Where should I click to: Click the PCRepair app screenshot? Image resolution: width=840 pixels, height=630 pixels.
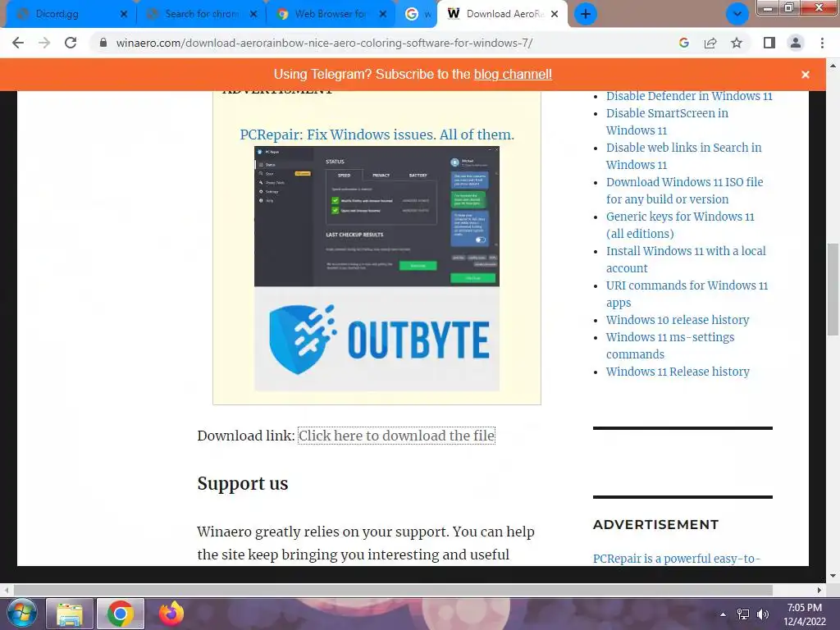[x=377, y=217]
